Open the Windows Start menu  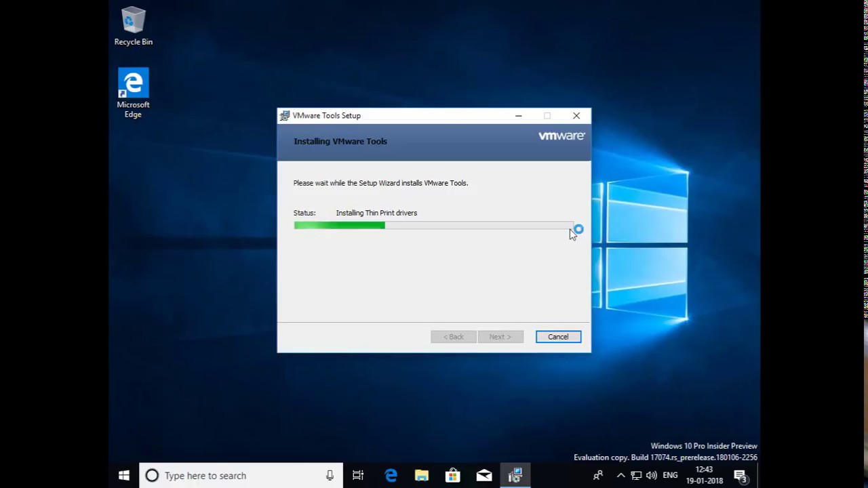point(124,476)
